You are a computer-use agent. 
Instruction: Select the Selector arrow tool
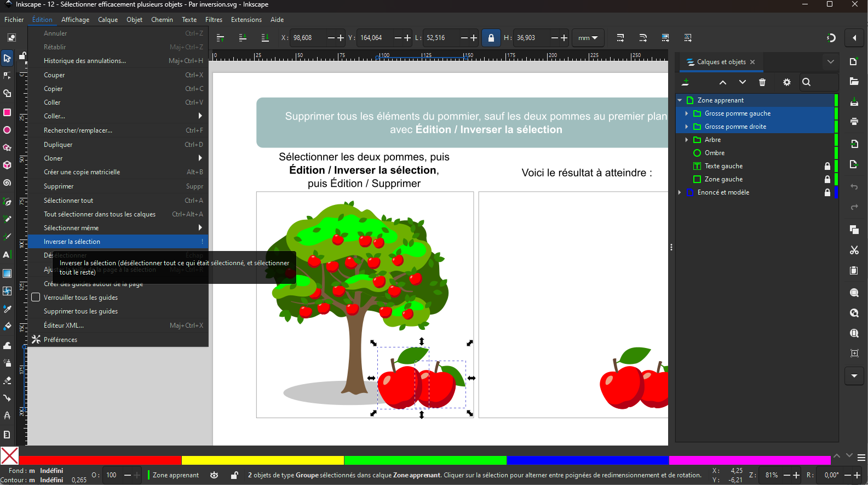click(7, 58)
